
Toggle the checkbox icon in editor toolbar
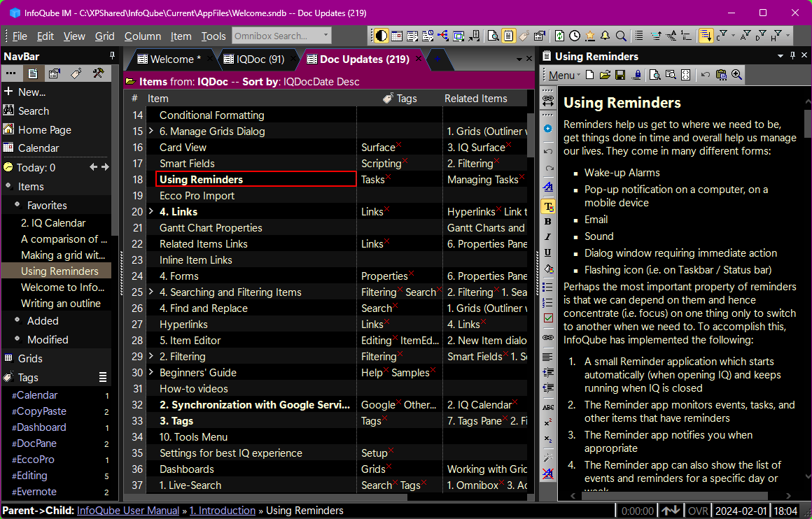pos(548,318)
